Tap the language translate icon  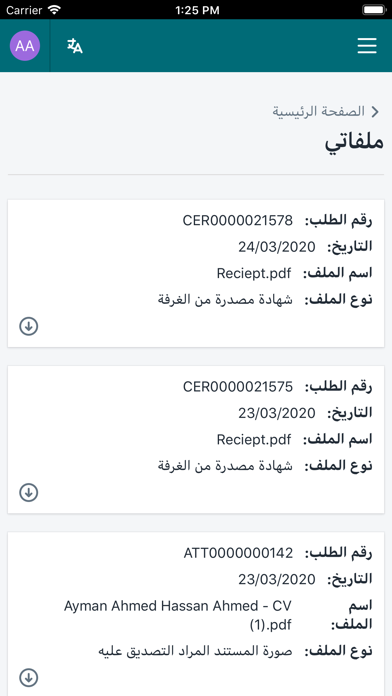pyautogui.click(x=75, y=46)
